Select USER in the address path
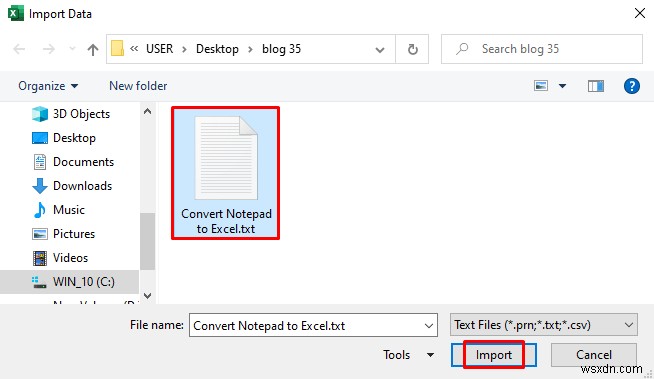The height and width of the screenshot is (379, 654). tap(159, 49)
